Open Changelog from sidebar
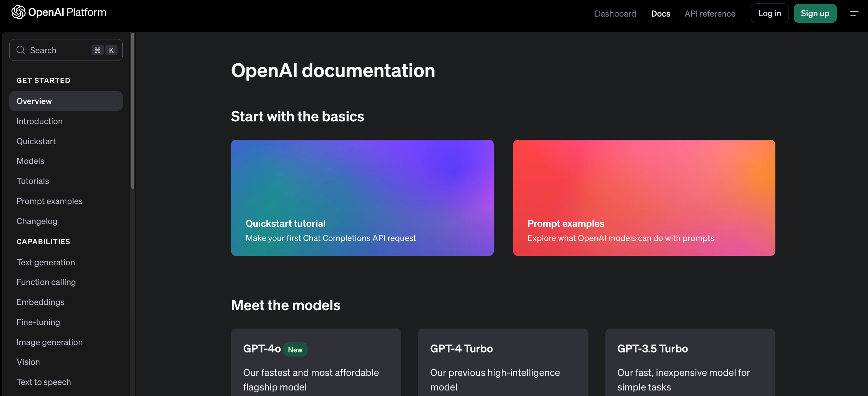This screenshot has height=396, width=868. (x=37, y=221)
